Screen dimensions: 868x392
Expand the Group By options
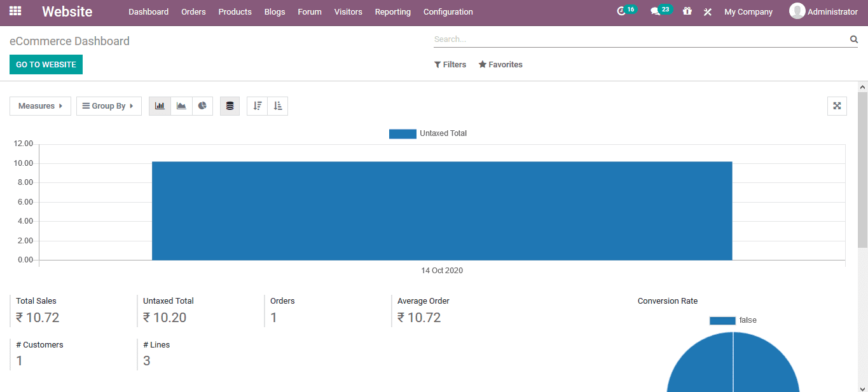click(109, 105)
